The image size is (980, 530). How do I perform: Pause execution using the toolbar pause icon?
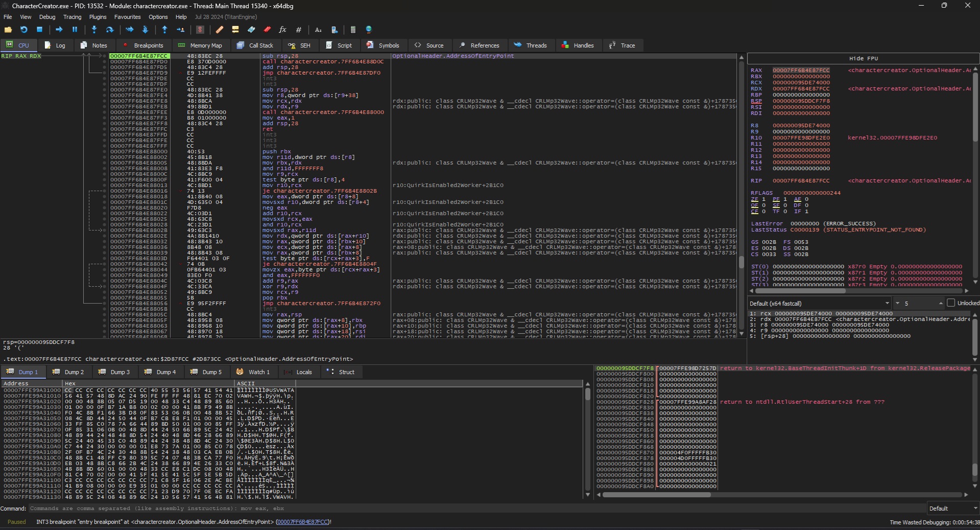coord(75,30)
